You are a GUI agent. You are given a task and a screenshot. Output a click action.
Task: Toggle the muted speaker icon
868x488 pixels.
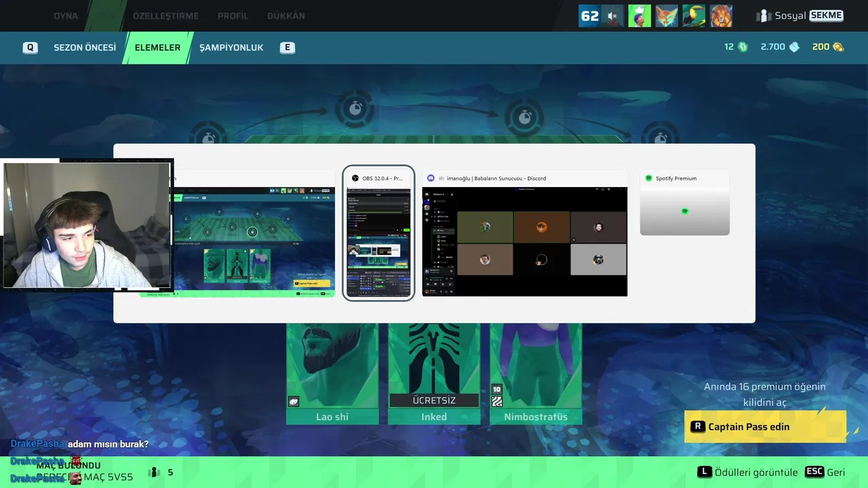(x=612, y=16)
